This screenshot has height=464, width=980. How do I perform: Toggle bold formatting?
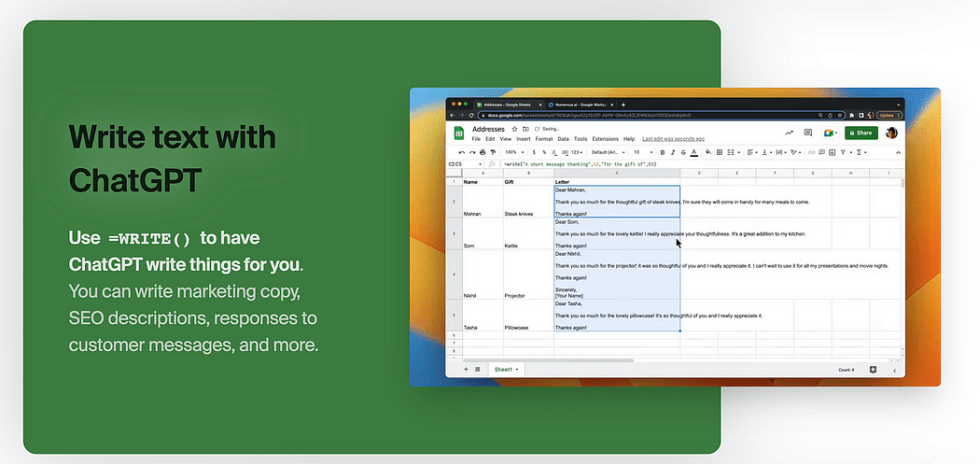(x=663, y=152)
